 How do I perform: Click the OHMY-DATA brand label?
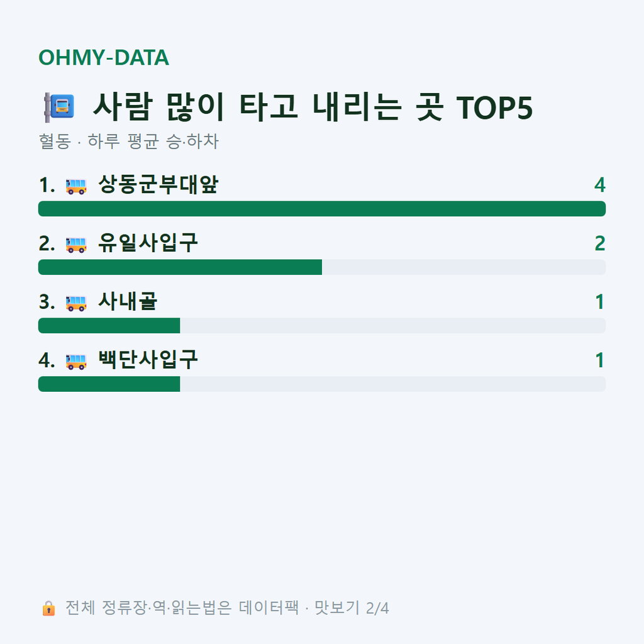pyautogui.click(x=104, y=57)
